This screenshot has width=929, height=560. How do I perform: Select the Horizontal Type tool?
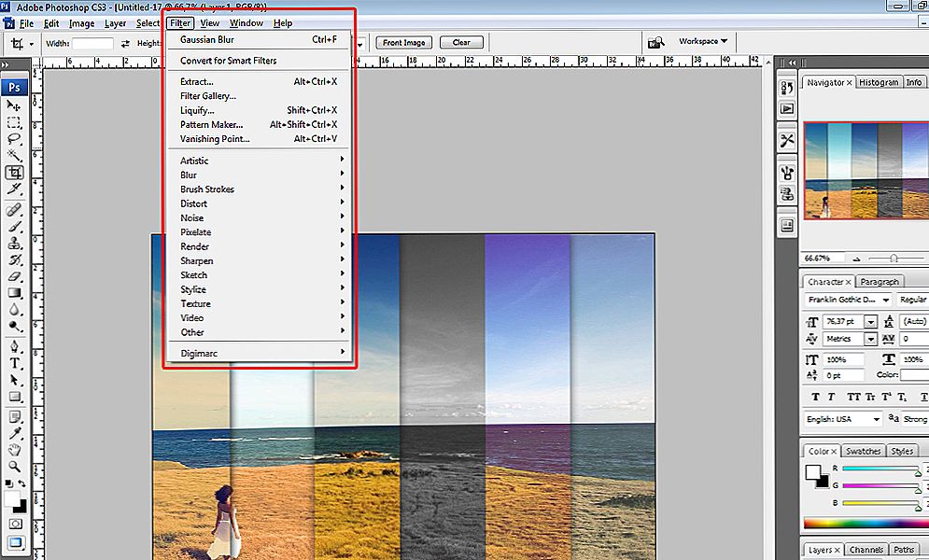coord(14,363)
